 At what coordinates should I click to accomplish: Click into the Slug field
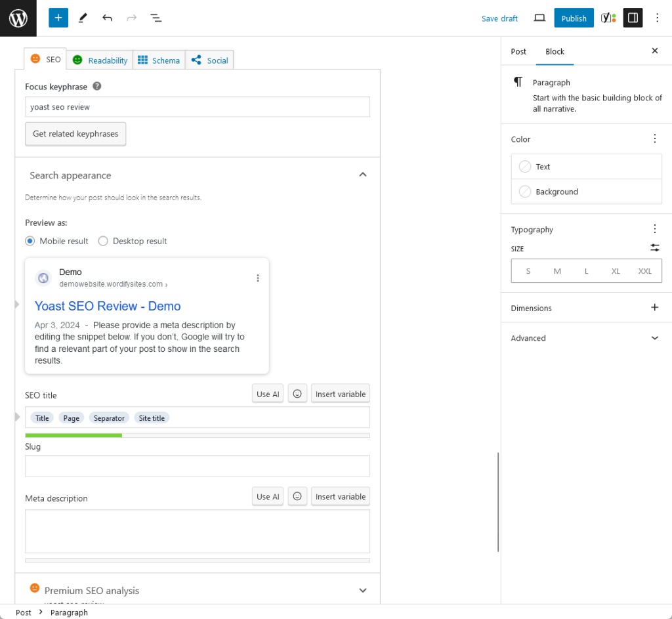[x=198, y=465]
